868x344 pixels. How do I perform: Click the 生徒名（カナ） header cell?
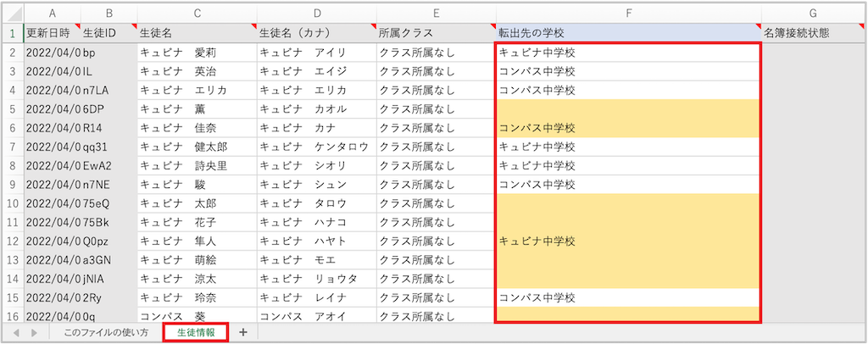pyautogui.click(x=317, y=33)
